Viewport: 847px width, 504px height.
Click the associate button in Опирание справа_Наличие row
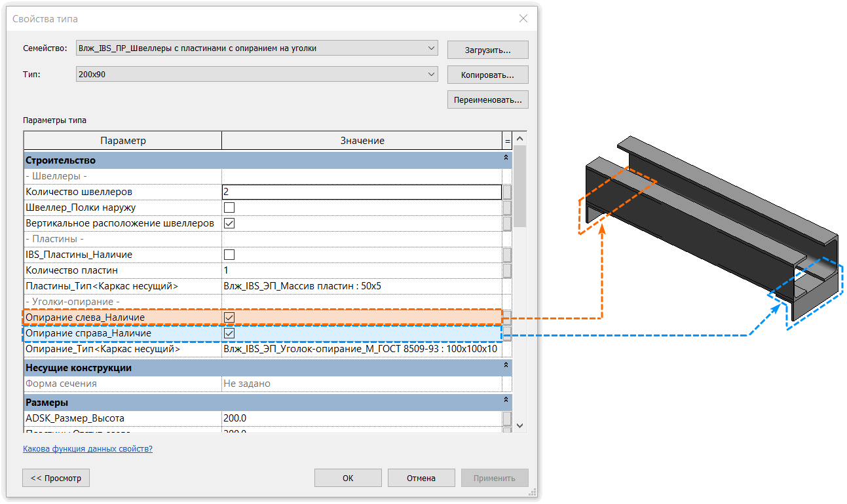pyautogui.click(x=507, y=333)
